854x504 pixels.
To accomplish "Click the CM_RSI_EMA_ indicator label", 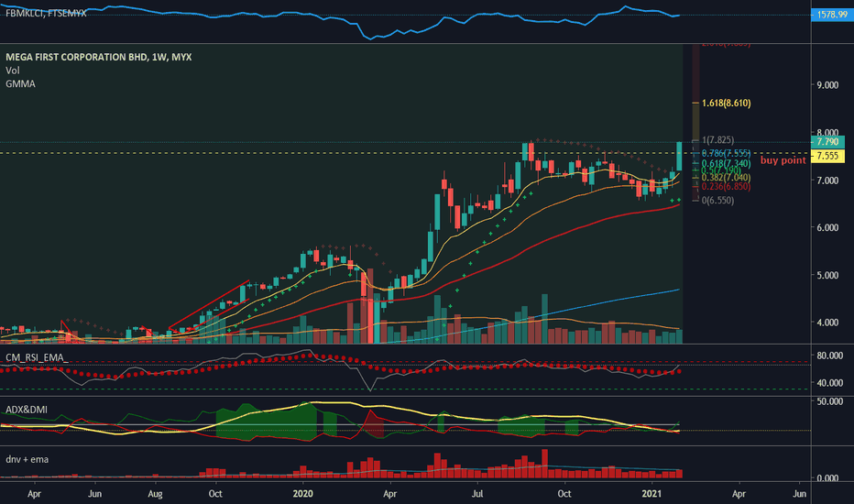I will click(37, 357).
